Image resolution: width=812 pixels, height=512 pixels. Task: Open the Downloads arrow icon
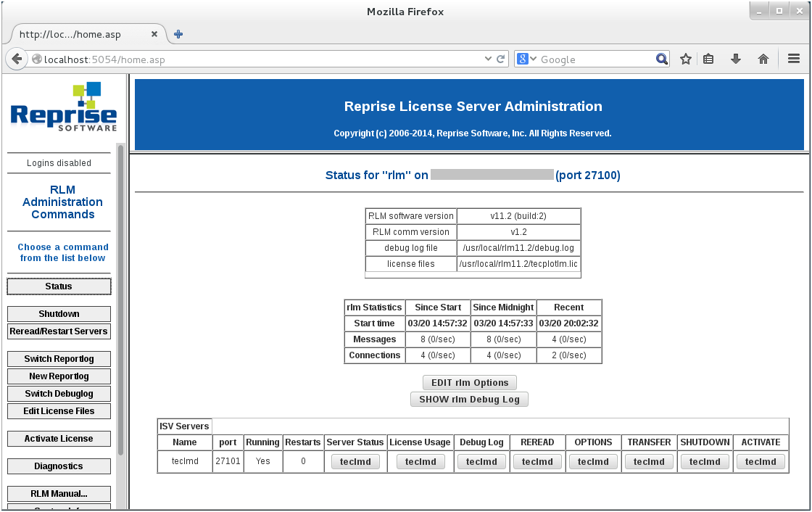(735, 59)
